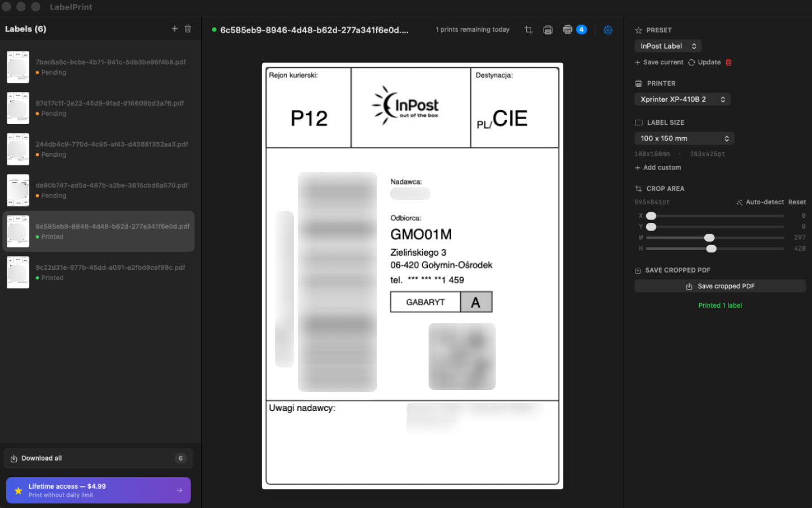Open the InPost Label preset dropdown
The height and width of the screenshot is (508, 812).
(668, 46)
